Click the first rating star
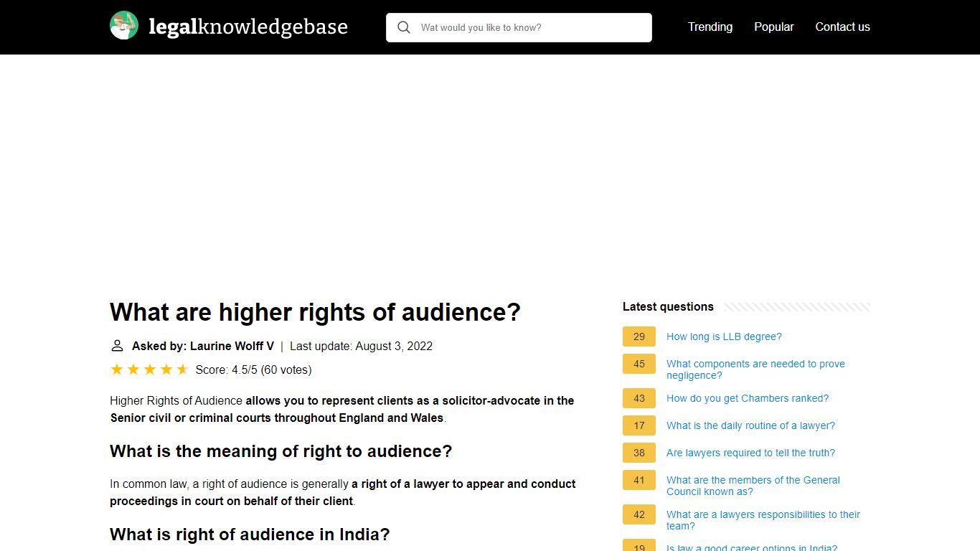The height and width of the screenshot is (551, 980). tap(117, 369)
